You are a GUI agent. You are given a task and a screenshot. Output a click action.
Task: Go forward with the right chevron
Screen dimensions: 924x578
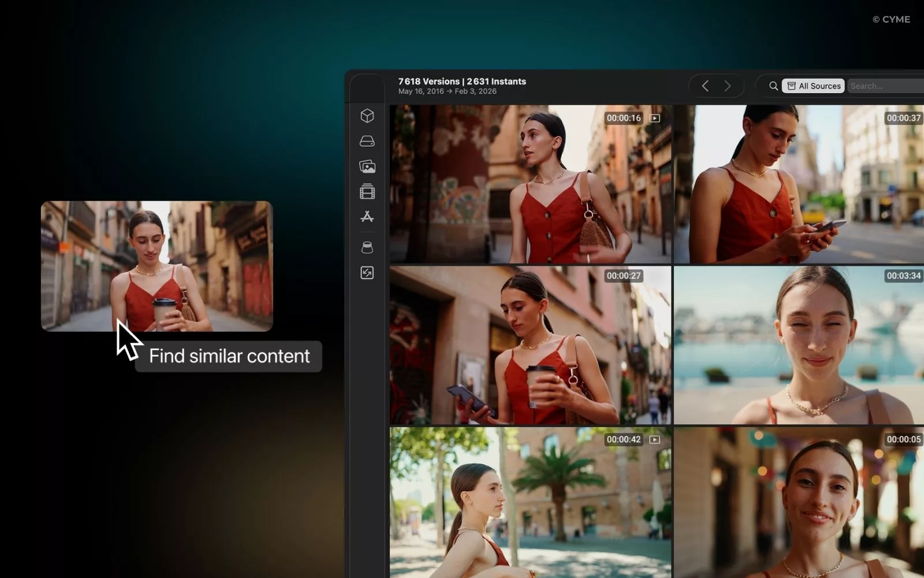click(728, 86)
